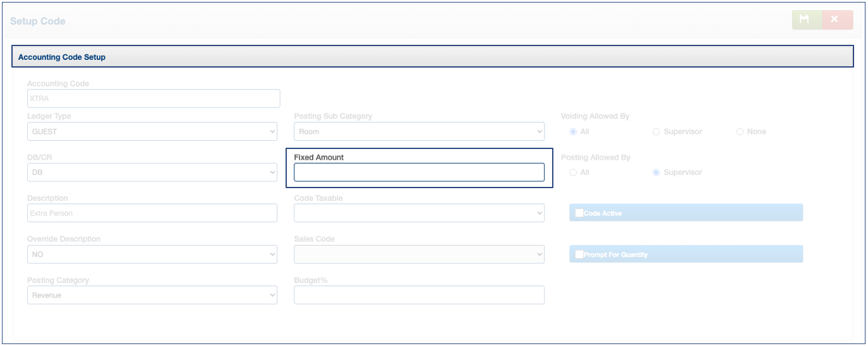This screenshot has width=868, height=346.
Task: Select Posting Allowed By Supervisor radio
Action: pos(656,172)
